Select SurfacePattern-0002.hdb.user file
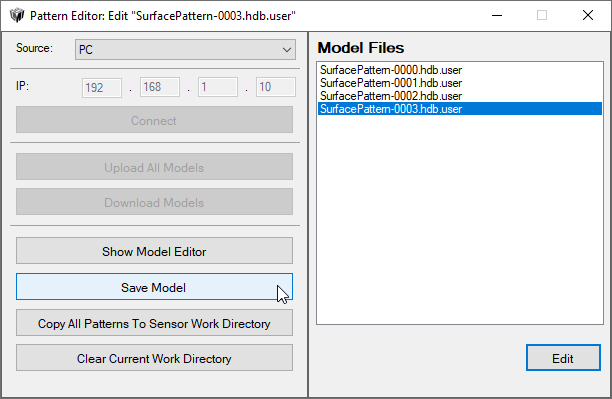The width and height of the screenshot is (612, 399). tap(391, 96)
